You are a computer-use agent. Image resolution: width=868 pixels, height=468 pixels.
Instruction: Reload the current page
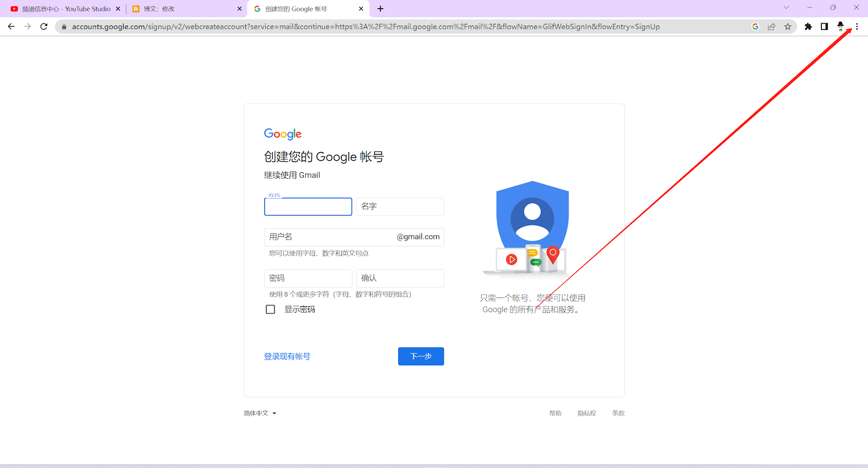pyautogui.click(x=44, y=27)
